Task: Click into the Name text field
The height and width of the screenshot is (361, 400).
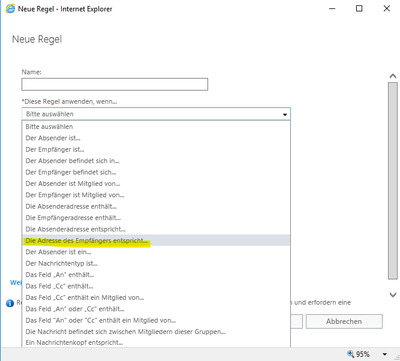Action: (x=115, y=84)
